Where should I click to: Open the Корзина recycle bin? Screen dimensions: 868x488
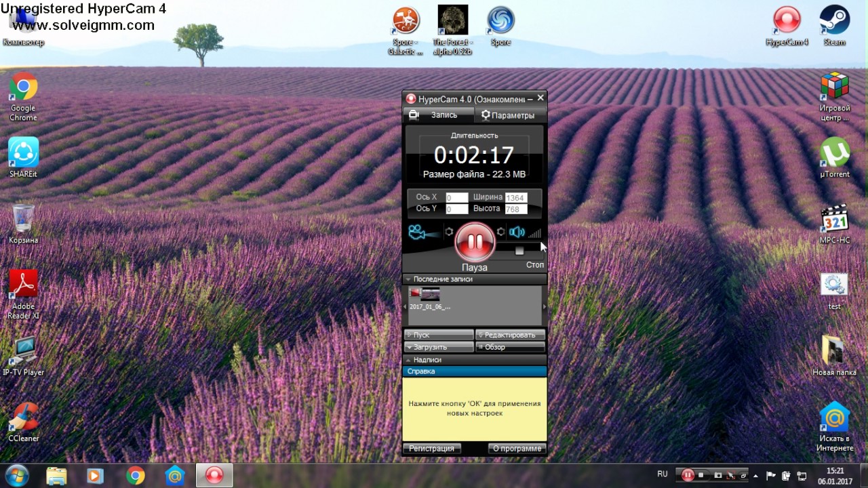[x=23, y=224]
